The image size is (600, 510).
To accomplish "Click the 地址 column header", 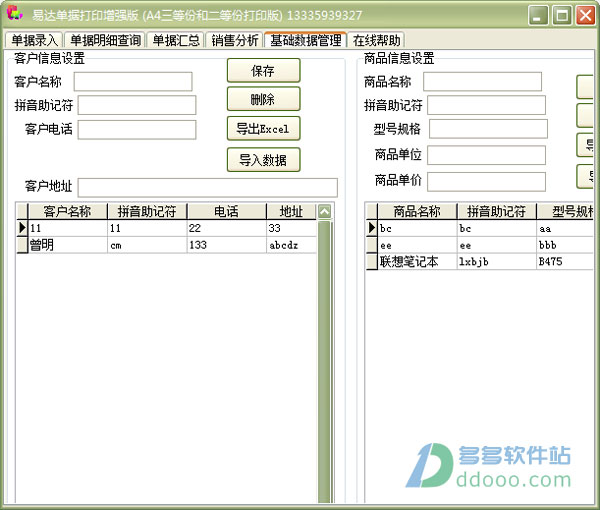I will [292, 211].
